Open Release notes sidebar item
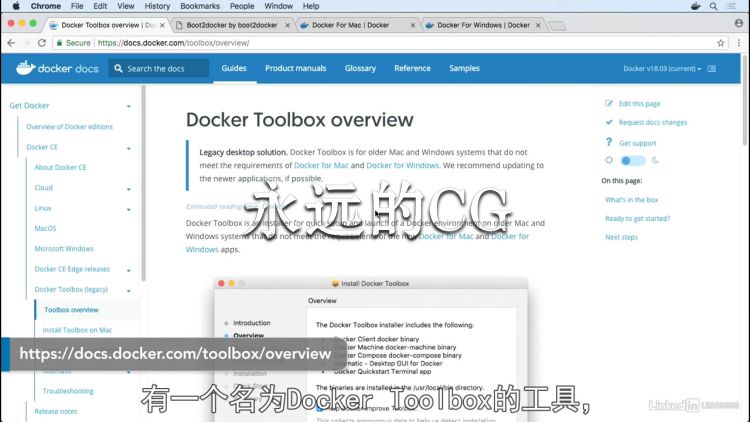 pyautogui.click(x=55, y=411)
